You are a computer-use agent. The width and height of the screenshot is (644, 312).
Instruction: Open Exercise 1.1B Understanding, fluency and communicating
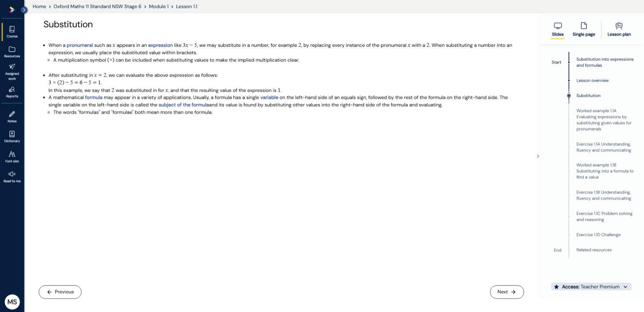[x=604, y=195]
